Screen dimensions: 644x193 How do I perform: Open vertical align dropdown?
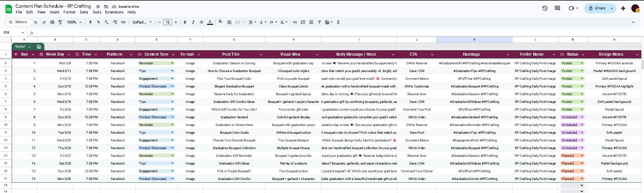263,22
